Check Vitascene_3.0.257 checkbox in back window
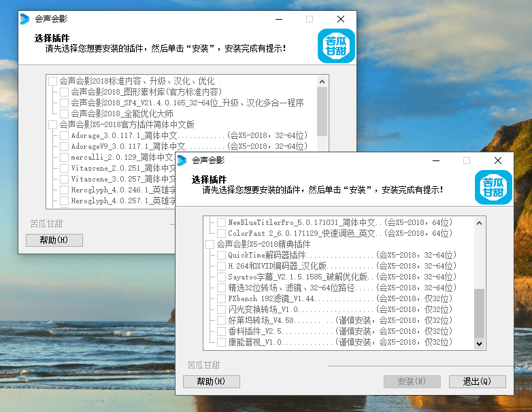 pos(64,179)
